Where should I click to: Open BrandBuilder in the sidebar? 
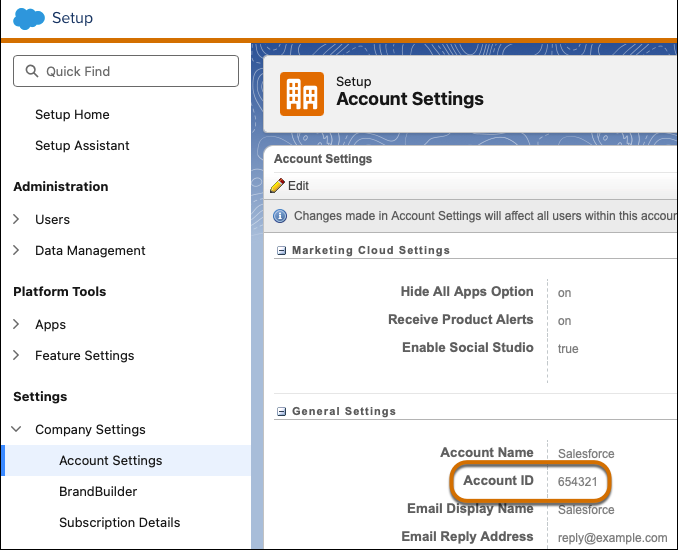(x=98, y=492)
